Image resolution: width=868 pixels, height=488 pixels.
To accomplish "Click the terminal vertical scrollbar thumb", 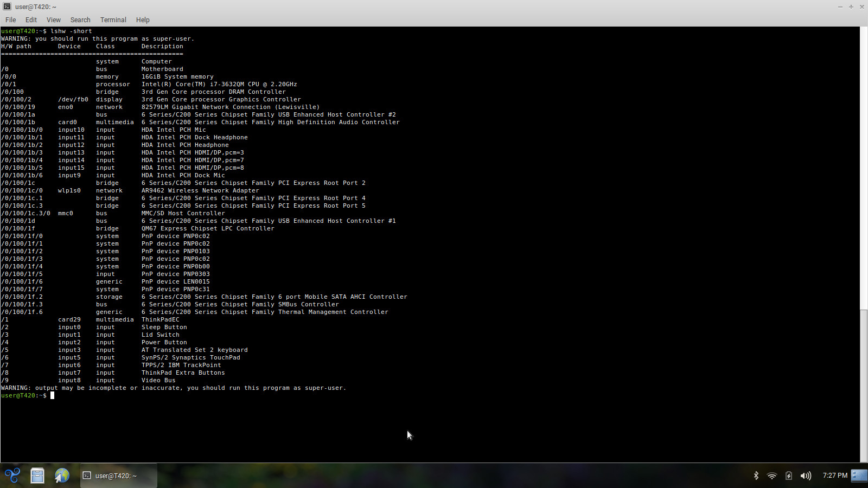I will 864,385.
